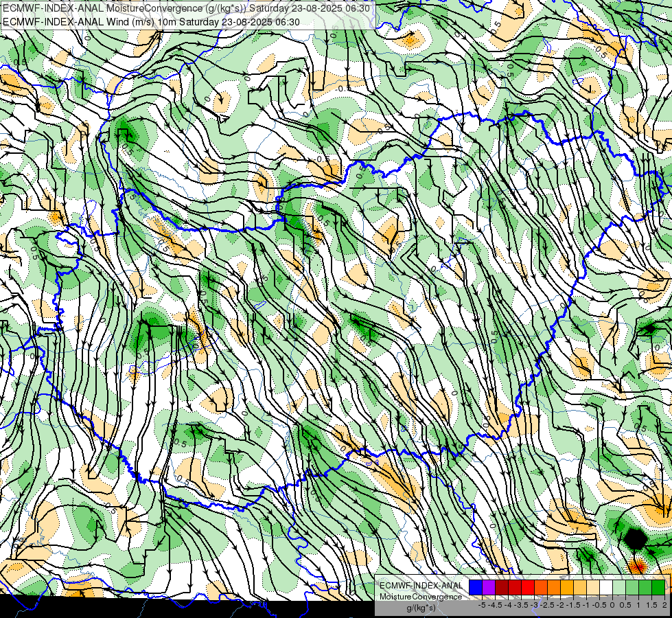Click the legend scale value '2'
Screen dimensions: 672x618
664,605
